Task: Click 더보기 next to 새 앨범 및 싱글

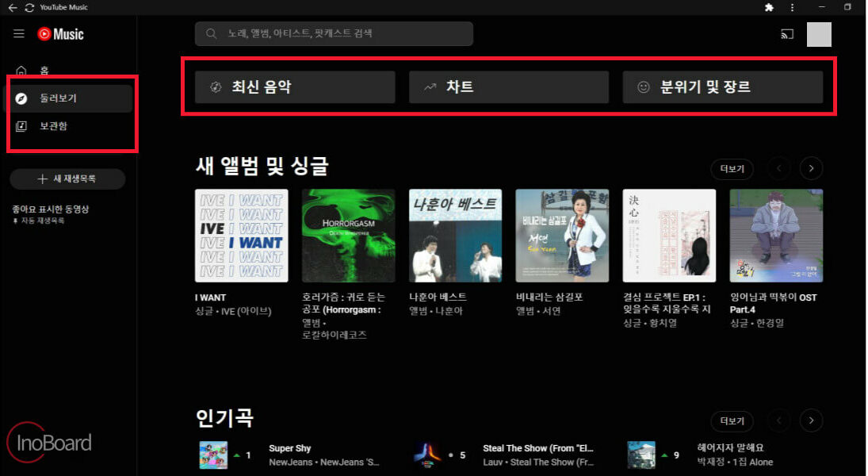Action: point(732,168)
